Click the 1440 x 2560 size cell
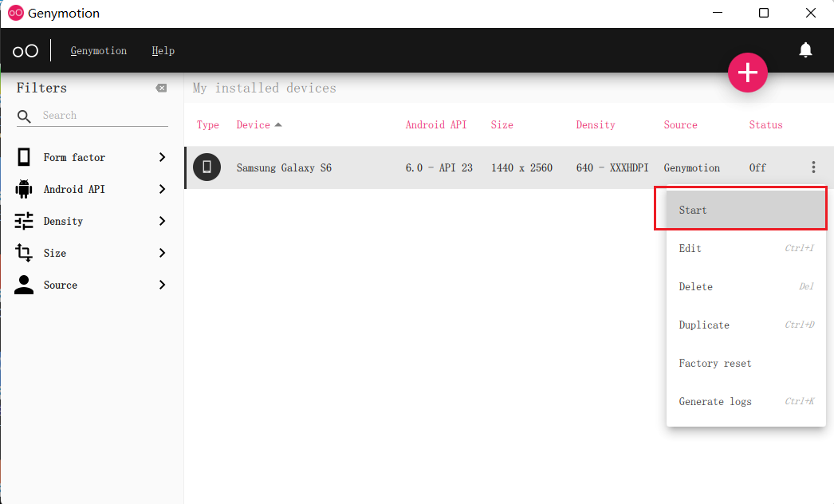 click(x=521, y=167)
